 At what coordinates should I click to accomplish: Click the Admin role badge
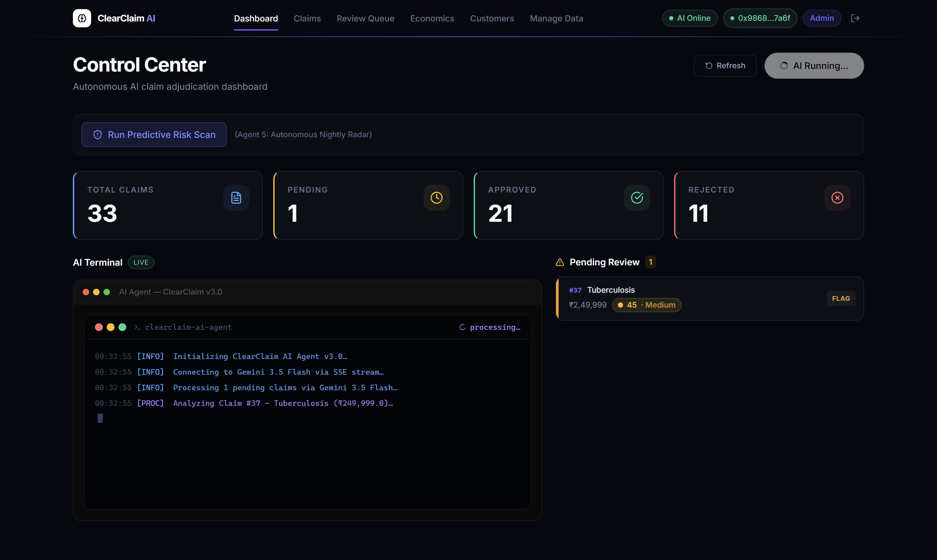click(822, 18)
